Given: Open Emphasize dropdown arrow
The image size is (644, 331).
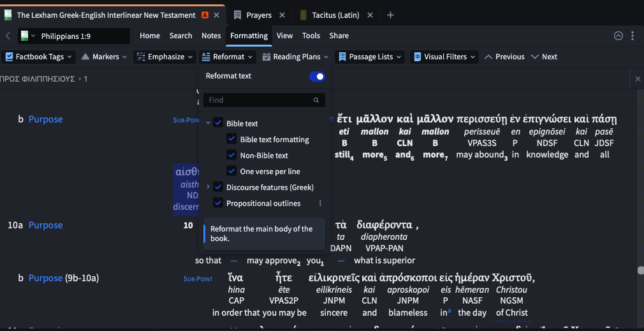Looking at the screenshot, I should (x=190, y=57).
